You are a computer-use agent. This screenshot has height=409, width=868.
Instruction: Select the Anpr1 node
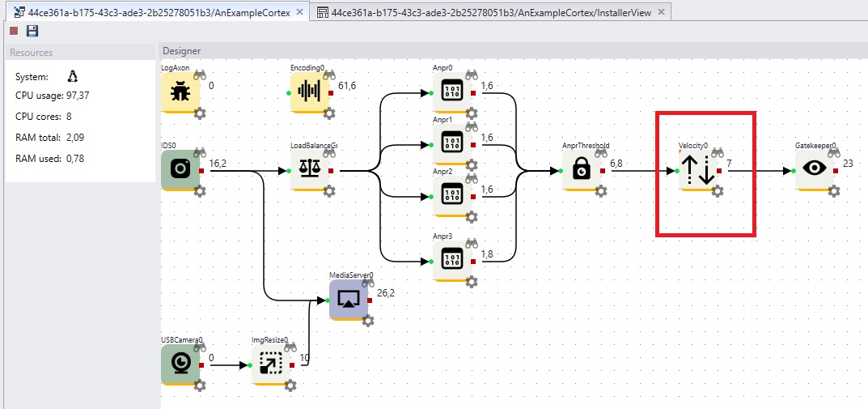(451, 144)
